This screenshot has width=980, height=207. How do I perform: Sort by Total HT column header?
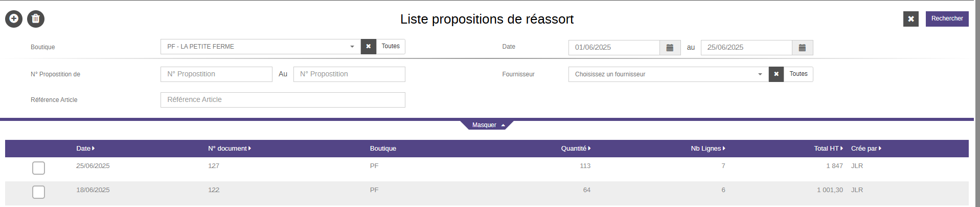[828, 149]
